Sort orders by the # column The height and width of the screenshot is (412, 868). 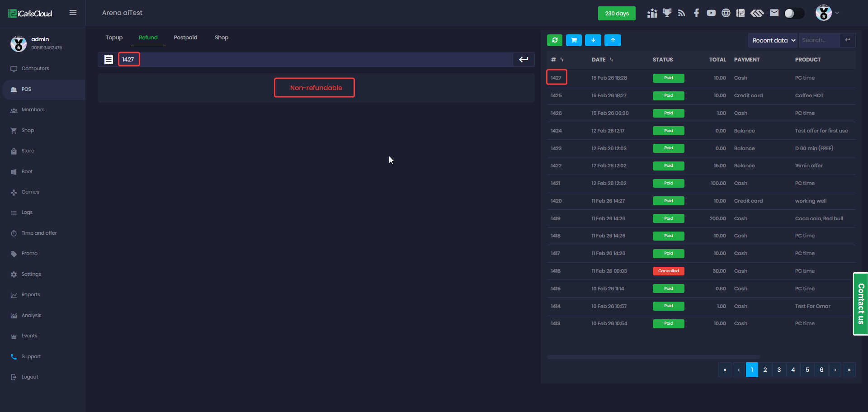coord(557,60)
